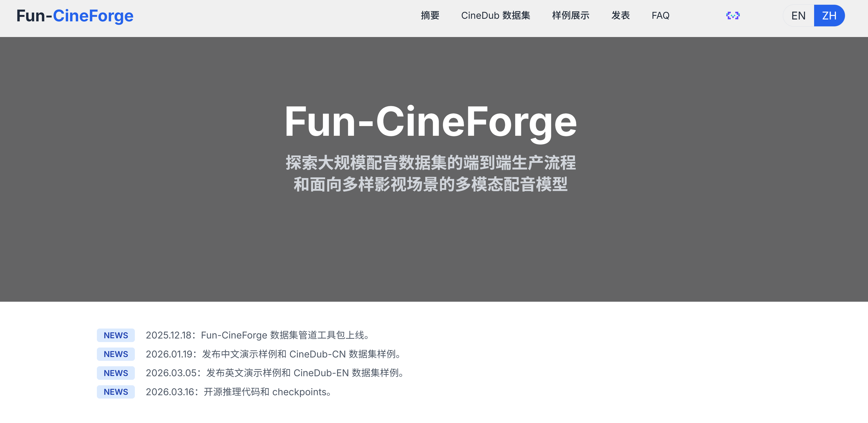Open the FAQ nav link

[660, 15]
